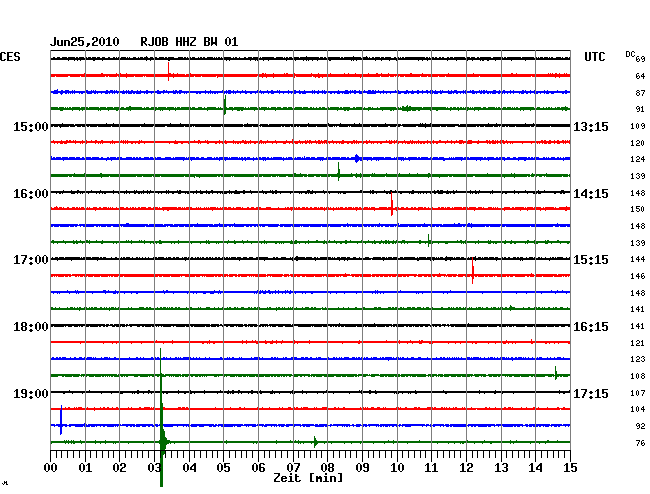Click the DC value 76
The image size is (650, 494).
640,443
